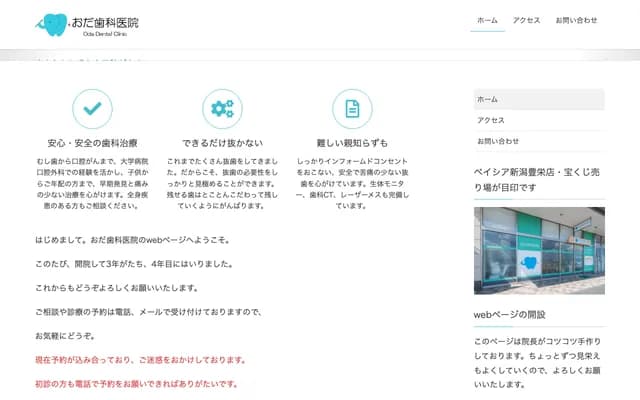Click the line このたび、開院して3年がたち
The height and width of the screenshot is (400, 640).
[135, 264]
